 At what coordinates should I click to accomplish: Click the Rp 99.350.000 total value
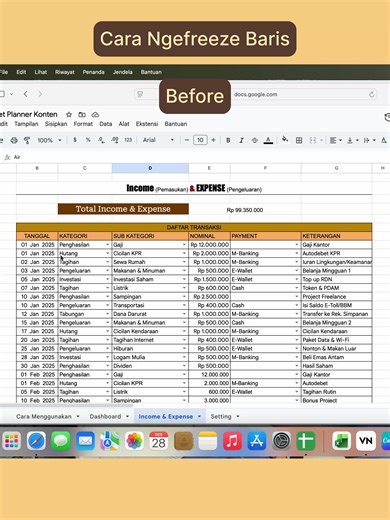[245, 210]
